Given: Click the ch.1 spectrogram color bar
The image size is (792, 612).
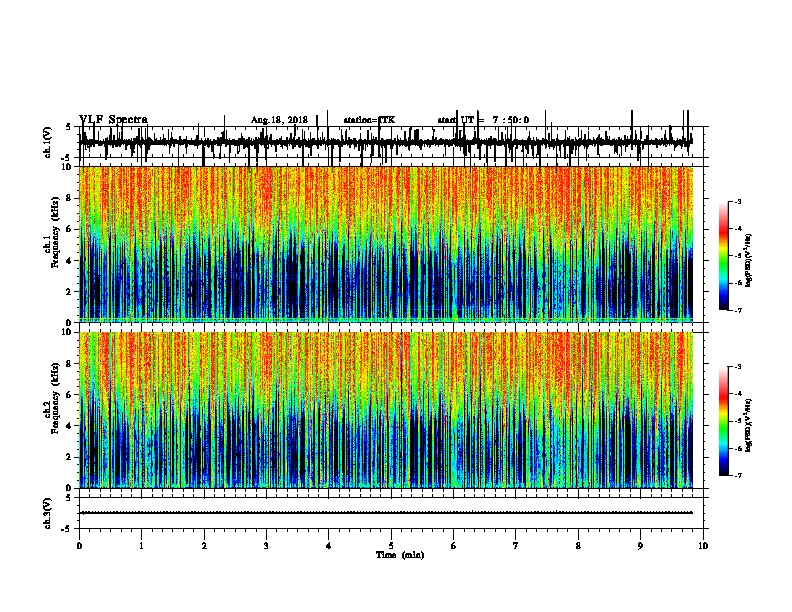Looking at the screenshot, I should click(724, 256).
